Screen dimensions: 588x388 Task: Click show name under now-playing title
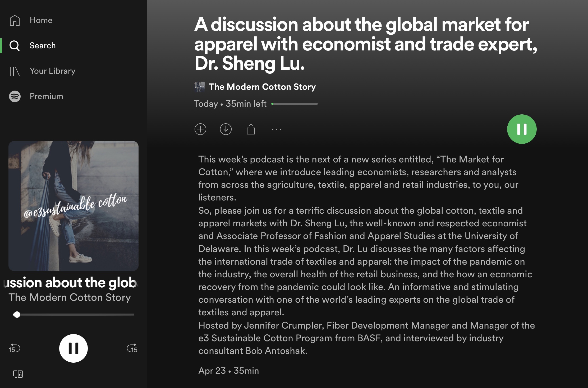70,297
